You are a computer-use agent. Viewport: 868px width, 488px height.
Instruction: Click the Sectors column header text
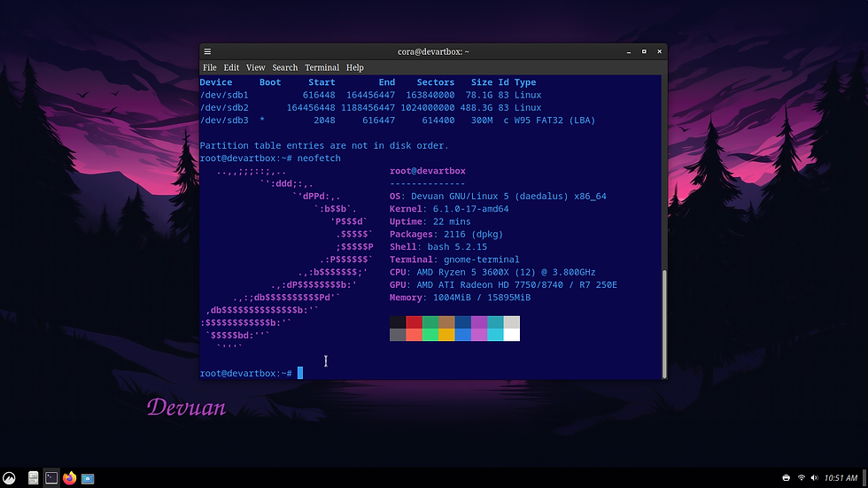coord(436,82)
